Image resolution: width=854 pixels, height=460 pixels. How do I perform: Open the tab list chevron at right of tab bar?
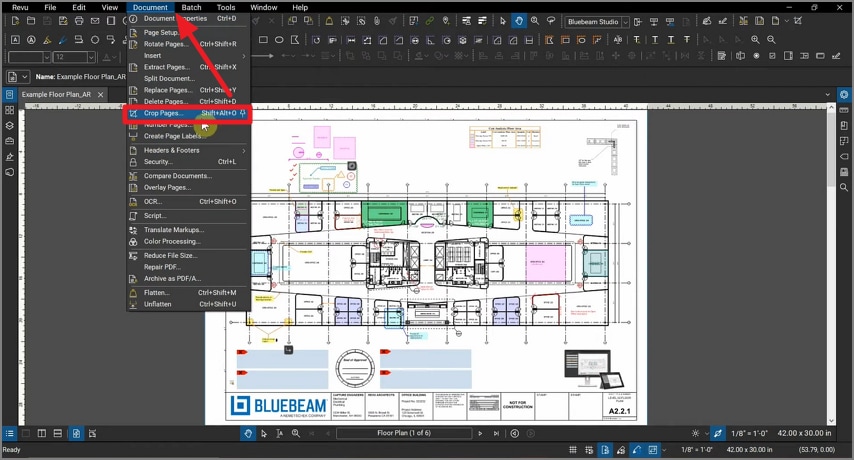click(x=827, y=94)
